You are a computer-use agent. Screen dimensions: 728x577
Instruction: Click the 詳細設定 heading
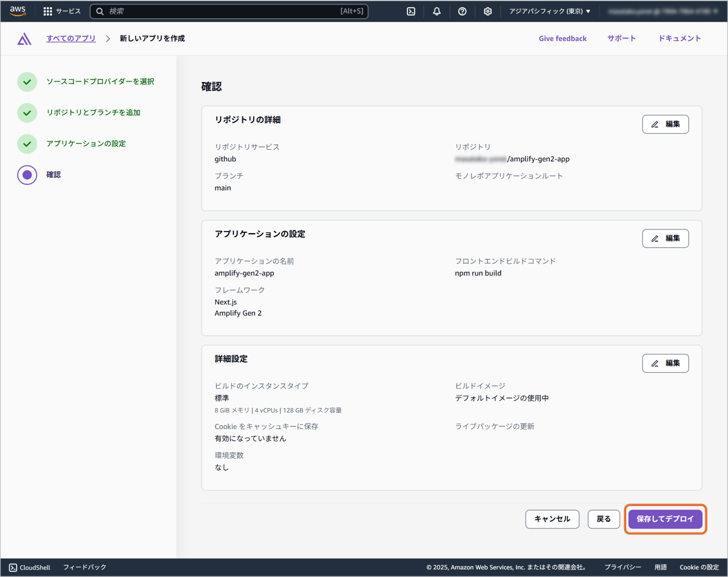(231, 359)
